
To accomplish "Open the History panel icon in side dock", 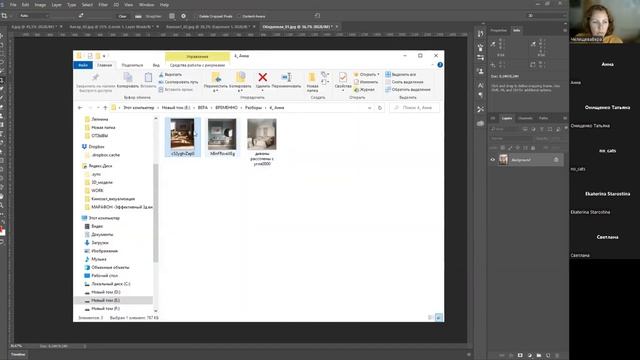I will tap(480, 33).
